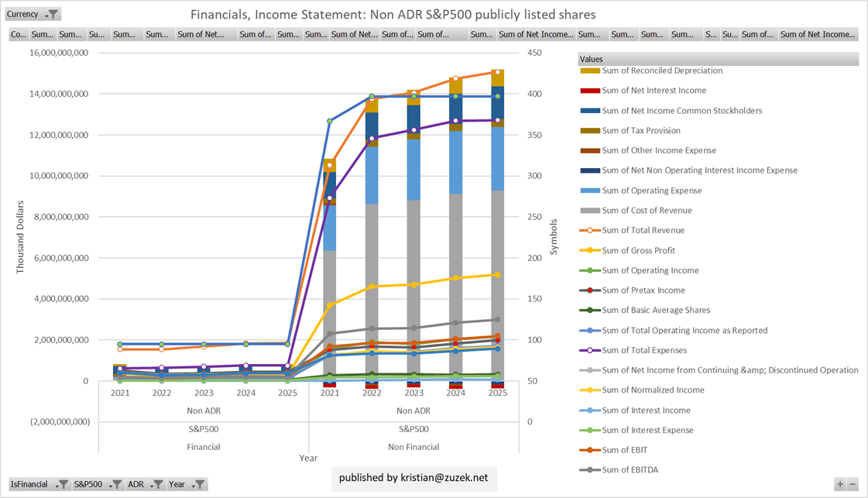This screenshot has width=868, height=498.
Task: Click the Year filter funnel icon
Action: point(199,484)
